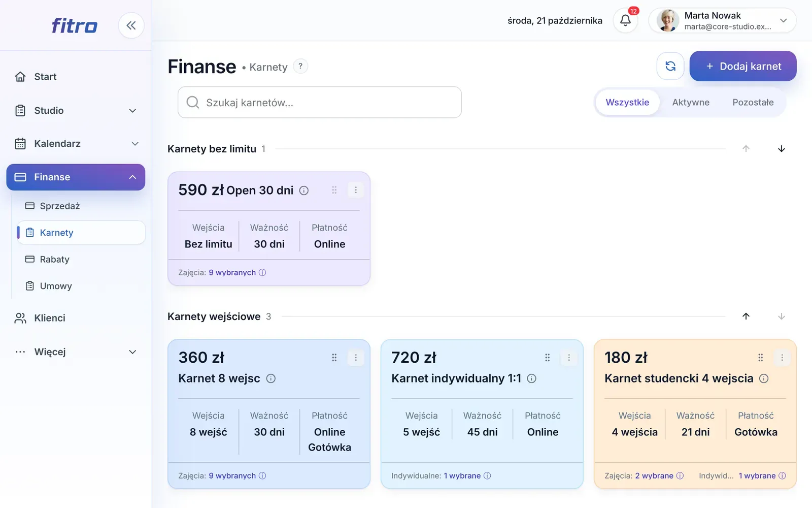This screenshot has width=812, height=508.
Task: Open Rabaty submenu item
Action: pyautogui.click(x=81, y=259)
